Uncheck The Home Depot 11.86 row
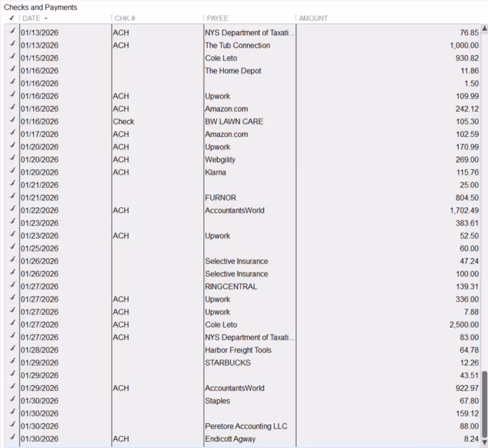This screenshot has width=488, height=448. 12,69
